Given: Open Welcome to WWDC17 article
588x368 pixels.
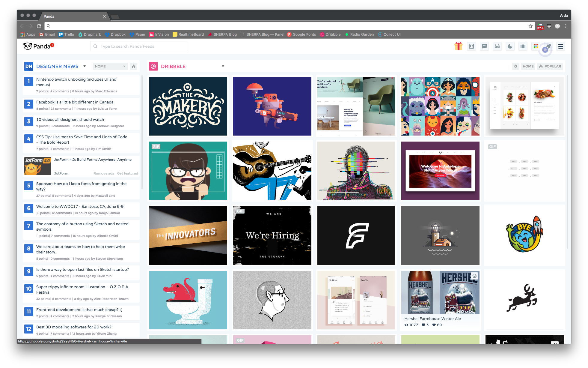Looking at the screenshot, I should point(80,206).
